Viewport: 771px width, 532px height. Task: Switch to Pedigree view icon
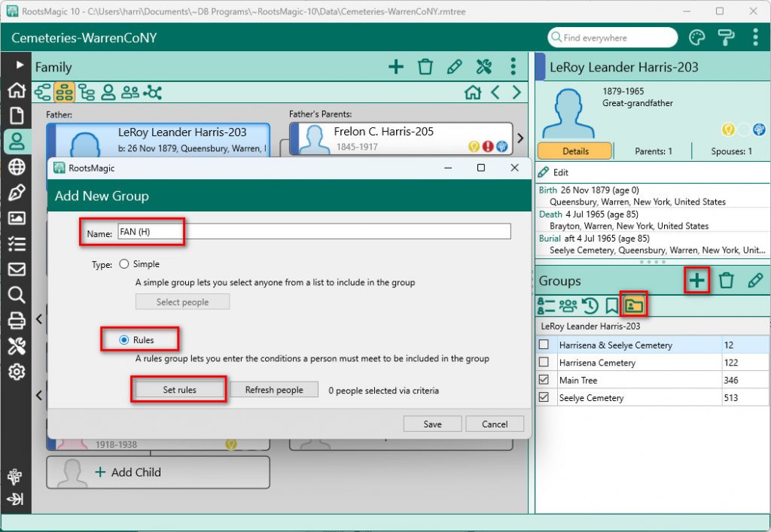[x=43, y=92]
